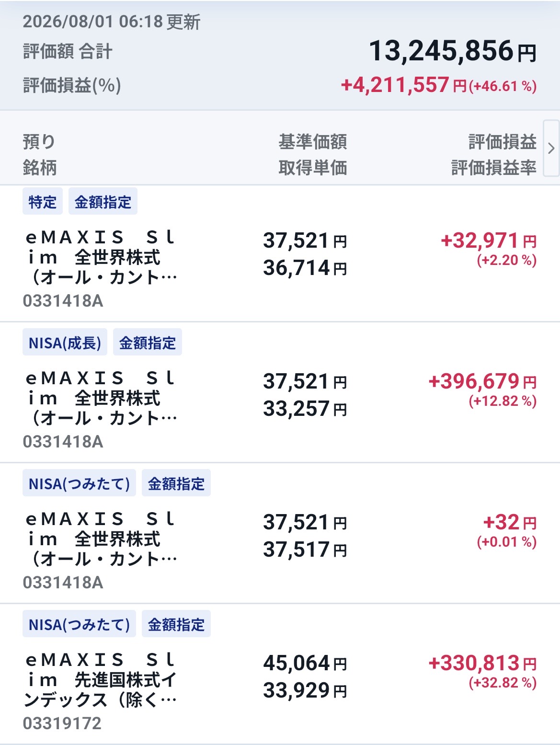Tap the 特定 account tag

[x=43, y=202]
